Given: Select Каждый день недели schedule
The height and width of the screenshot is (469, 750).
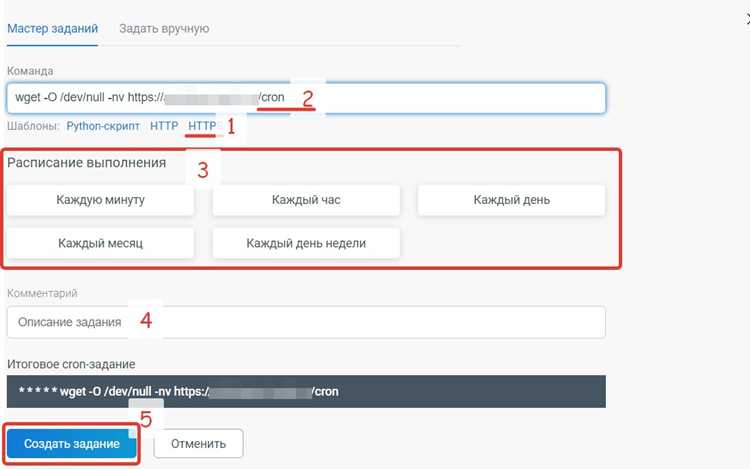Looking at the screenshot, I should tap(306, 243).
